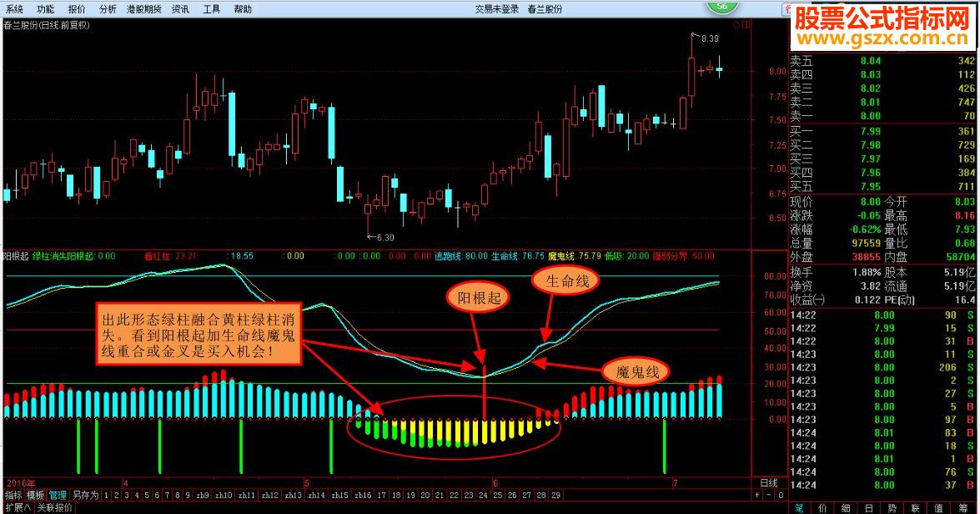
Task: Switch to the 笔 tab
Action: [x=799, y=508]
